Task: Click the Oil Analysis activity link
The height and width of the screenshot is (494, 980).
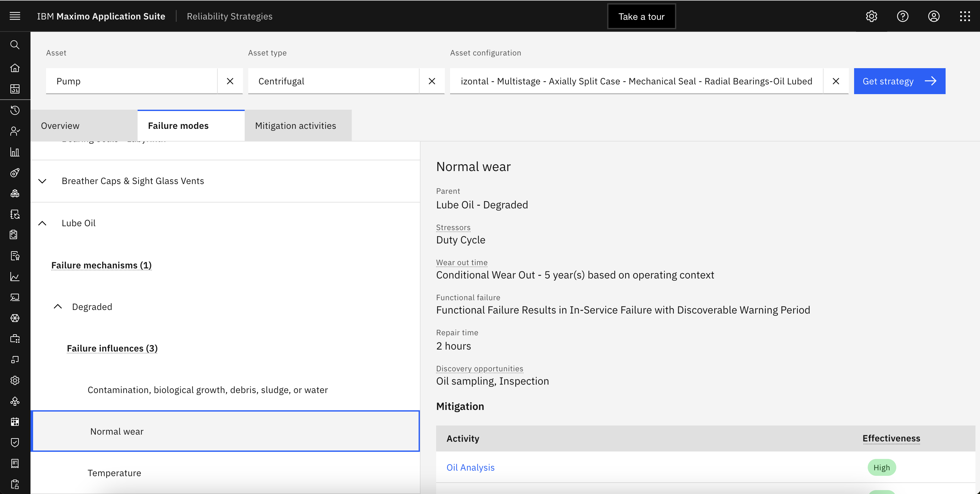Action: pyautogui.click(x=471, y=467)
